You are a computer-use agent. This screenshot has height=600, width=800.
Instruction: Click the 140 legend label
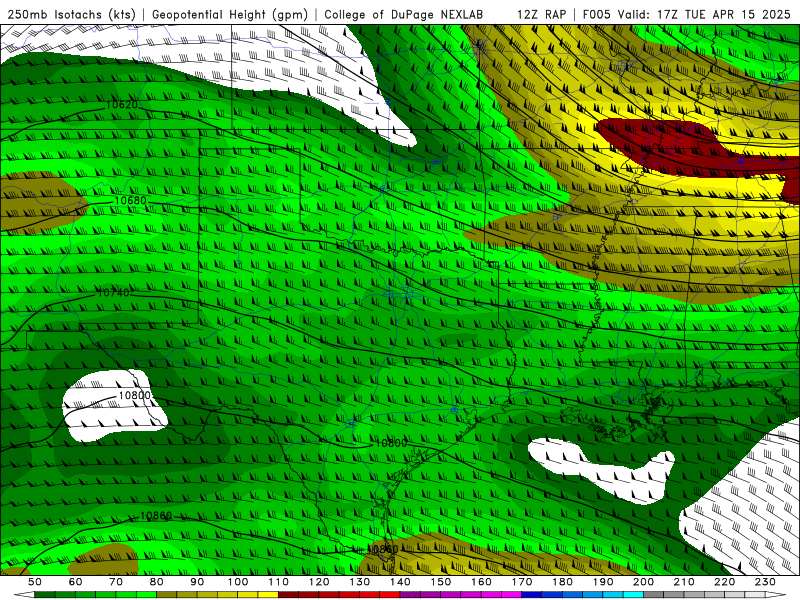[x=400, y=582]
